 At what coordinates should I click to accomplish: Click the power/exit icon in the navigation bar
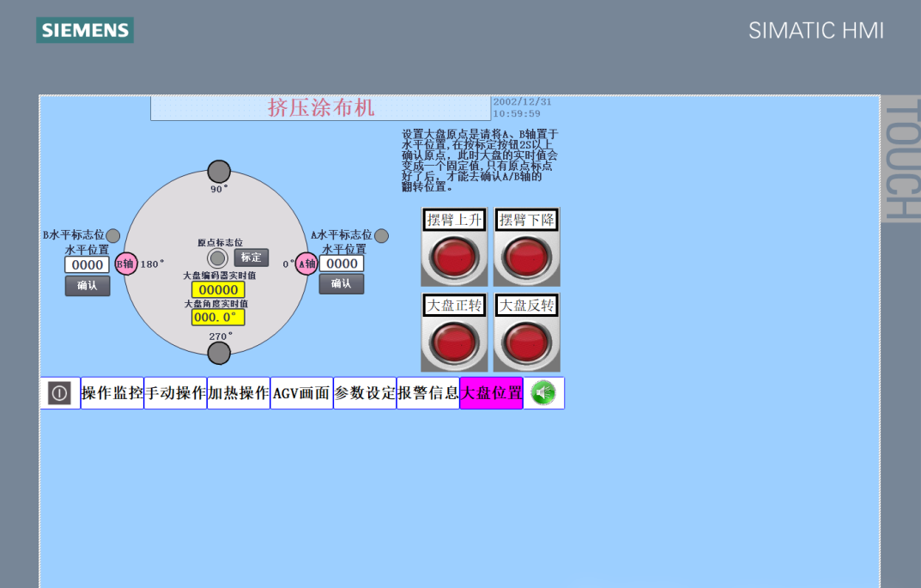point(60,393)
